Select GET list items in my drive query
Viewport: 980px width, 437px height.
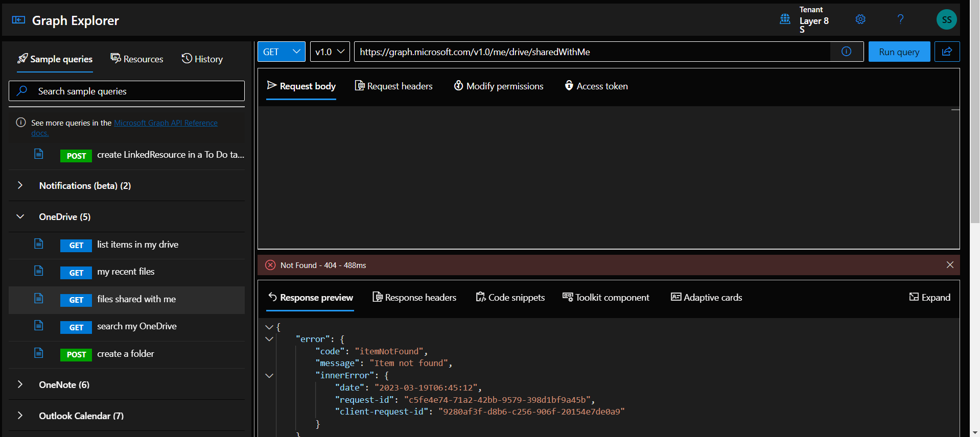coord(127,245)
